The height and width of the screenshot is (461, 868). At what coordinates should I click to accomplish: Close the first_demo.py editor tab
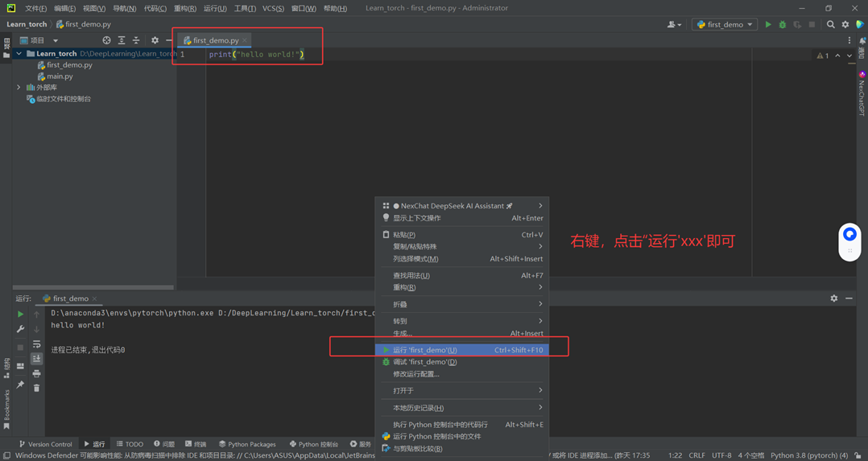(x=245, y=40)
